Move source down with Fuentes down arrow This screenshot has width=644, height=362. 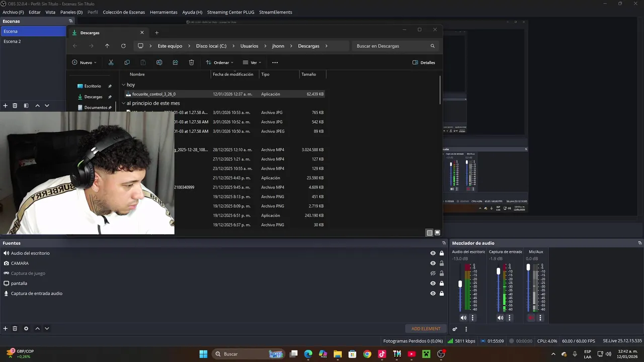point(47,328)
